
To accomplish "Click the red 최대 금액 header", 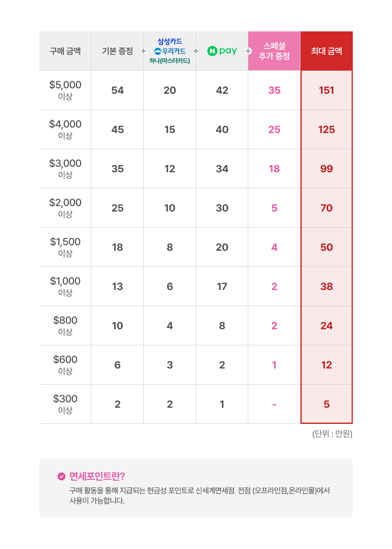I will pos(327,51).
